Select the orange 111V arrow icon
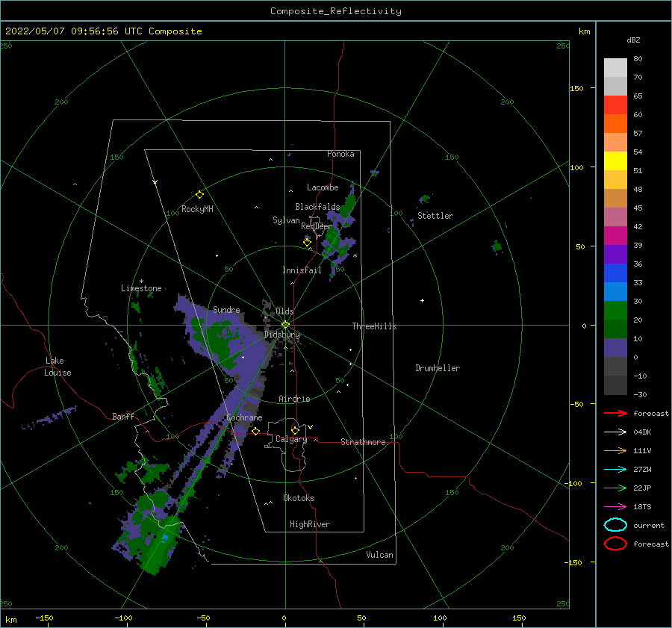The height and width of the screenshot is (628, 672). tap(615, 450)
